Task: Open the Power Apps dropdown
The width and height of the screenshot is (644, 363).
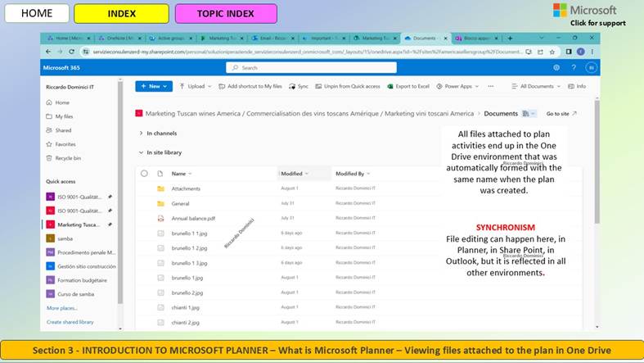Action: (457, 86)
